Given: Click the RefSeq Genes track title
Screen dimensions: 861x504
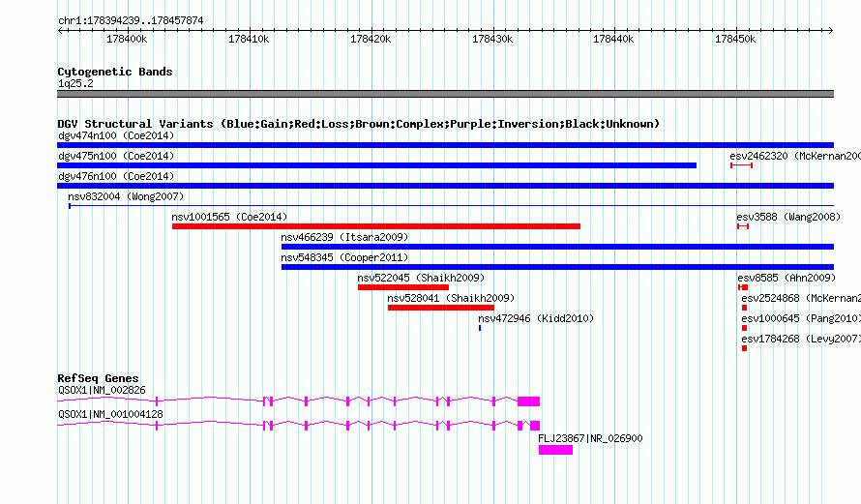Looking at the screenshot, I should point(99,378).
